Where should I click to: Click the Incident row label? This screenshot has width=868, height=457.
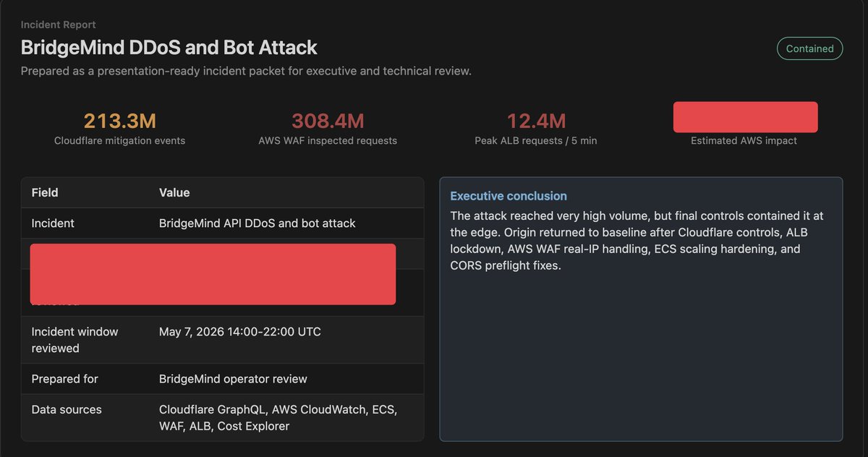point(53,223)
